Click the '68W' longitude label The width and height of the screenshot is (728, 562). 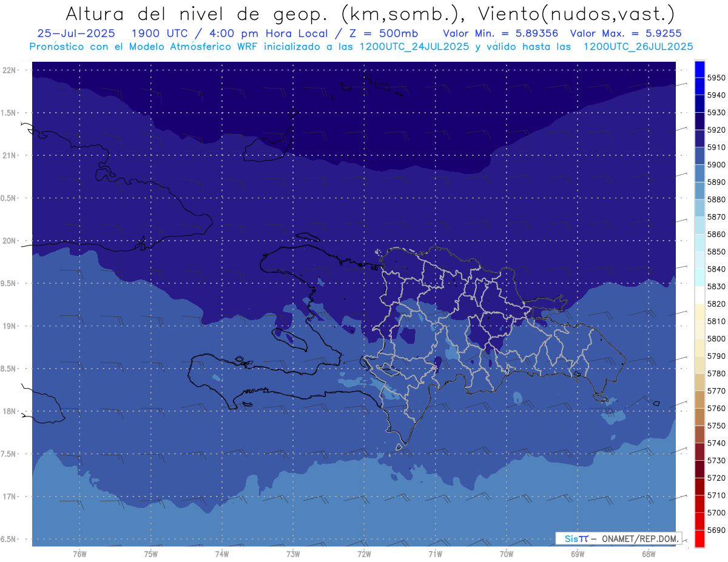click(x=649, y=554)
